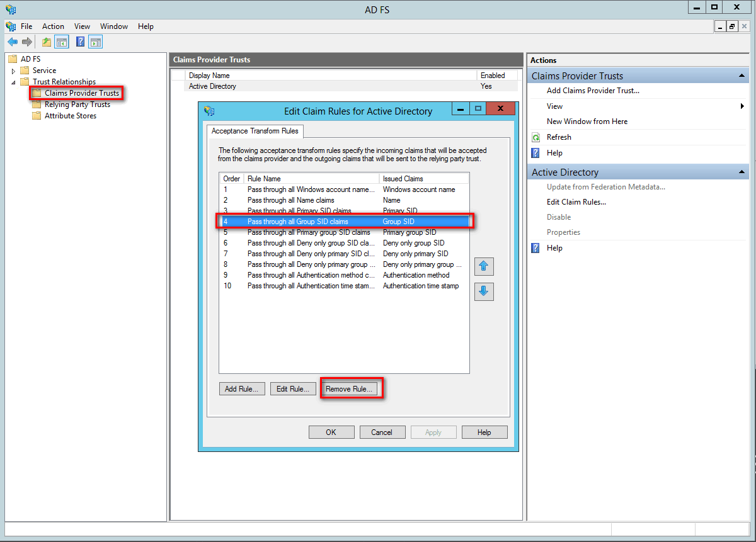Click the Order column header
756x542 pixels.
(x=231, y=179)
